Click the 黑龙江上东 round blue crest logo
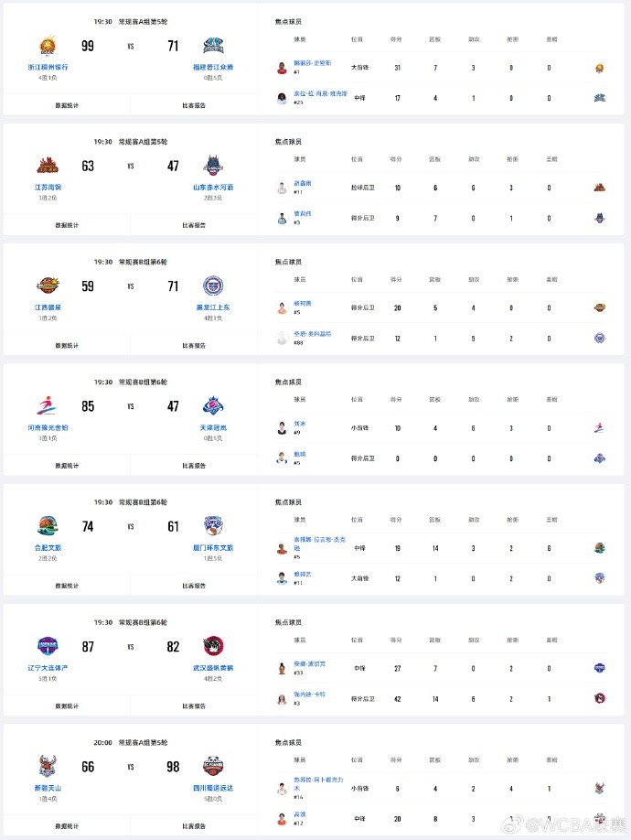Viewport: 631px width, 840px height. click(213, 285)
